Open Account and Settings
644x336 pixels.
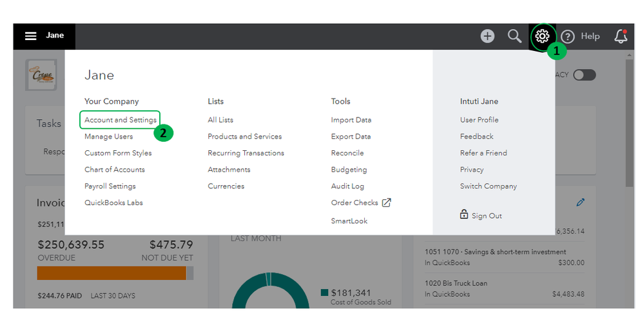[x=121, y=120]
